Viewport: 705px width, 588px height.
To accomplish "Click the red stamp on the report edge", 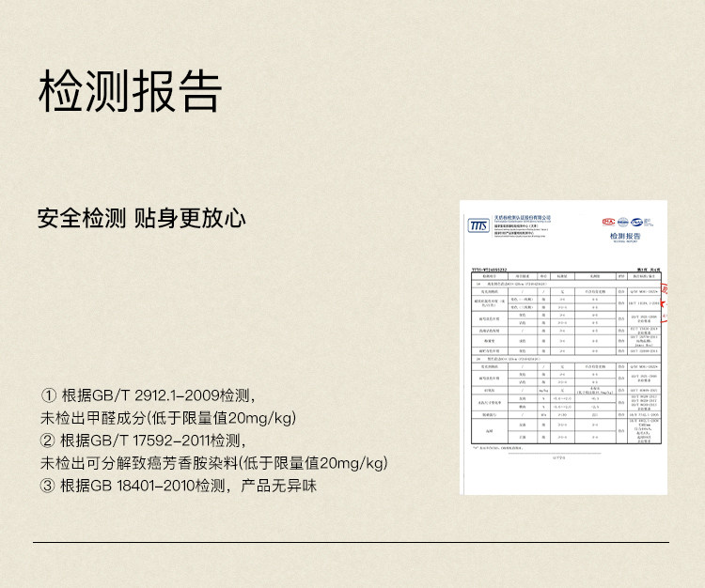I will (664, 302).
